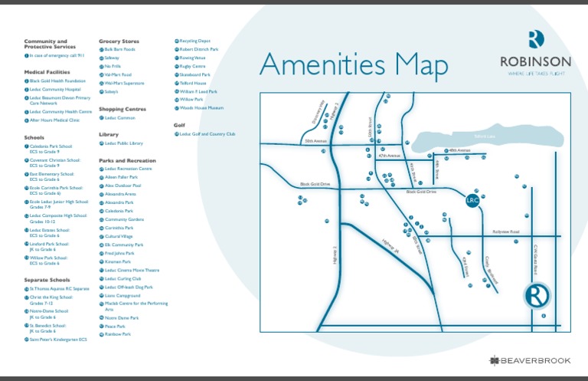
Task: Click the number bullet beside Saint Peter's Kindergarten ECS
Action: pos(27,340)
